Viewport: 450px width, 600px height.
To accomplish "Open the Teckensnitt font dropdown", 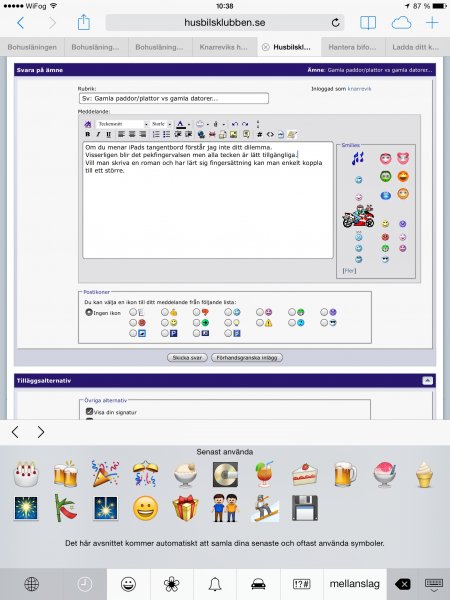I will pos(122,124).
